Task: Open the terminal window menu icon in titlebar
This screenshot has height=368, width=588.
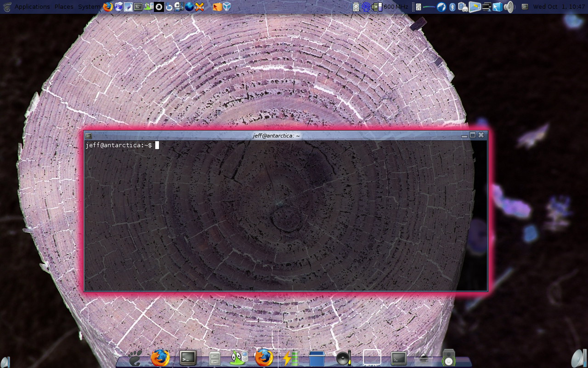Action: 89,136
